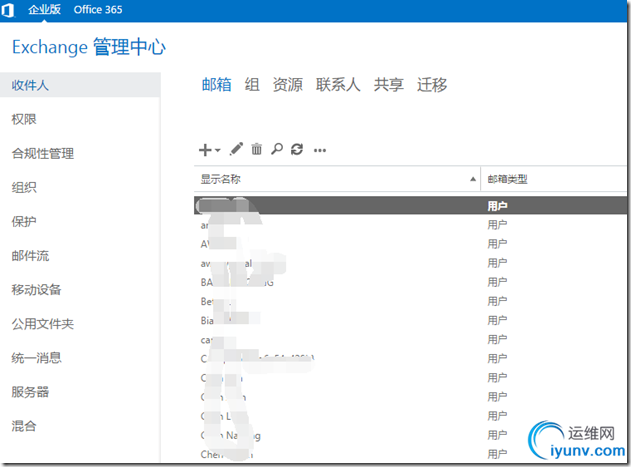631x467 pixels.
Task: Click the Office logo icon in header
Action: tap(7, 10)
